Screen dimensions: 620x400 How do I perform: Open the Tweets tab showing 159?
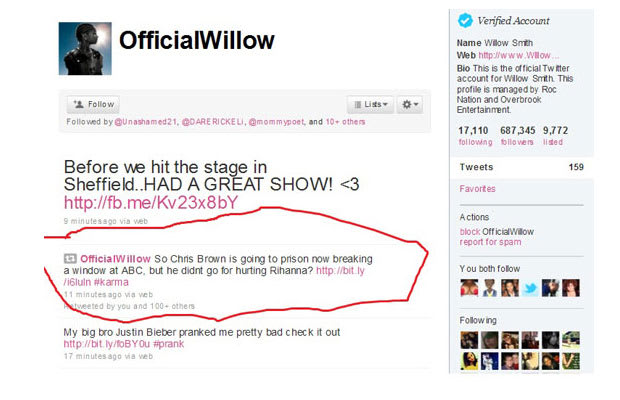521,167
